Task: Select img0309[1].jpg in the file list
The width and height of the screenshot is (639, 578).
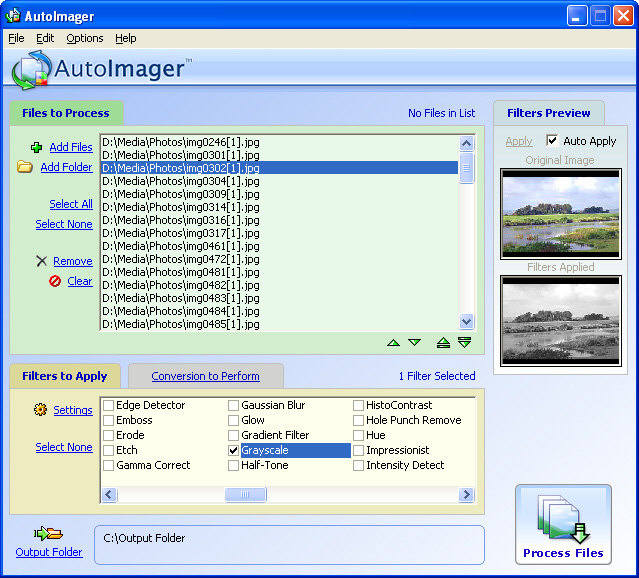Action: (180, 194)
